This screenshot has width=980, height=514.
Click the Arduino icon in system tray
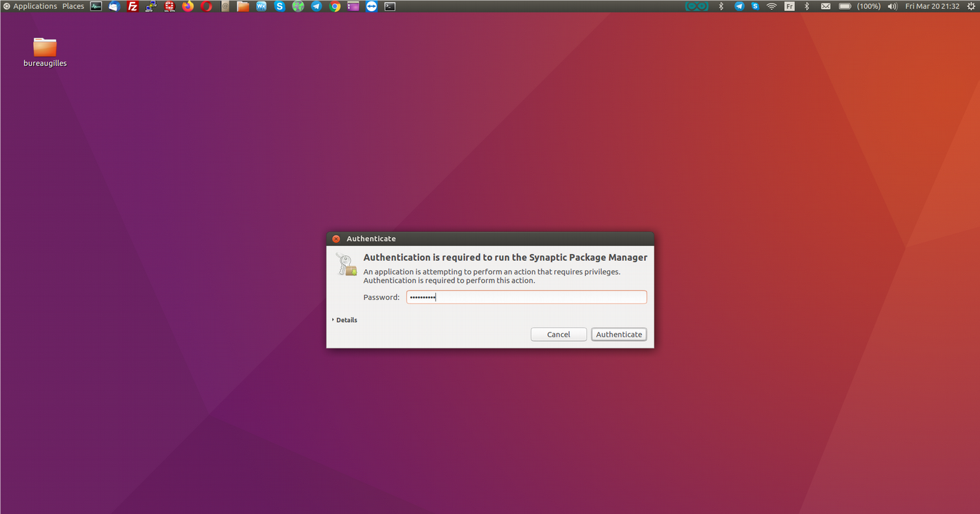click(x=696, y=6)
